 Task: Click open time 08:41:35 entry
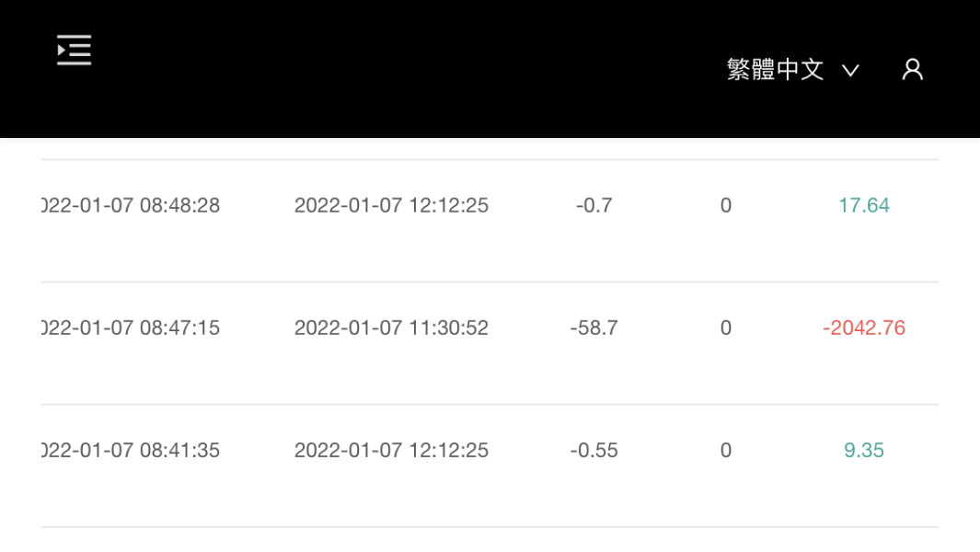coord(131,450)
